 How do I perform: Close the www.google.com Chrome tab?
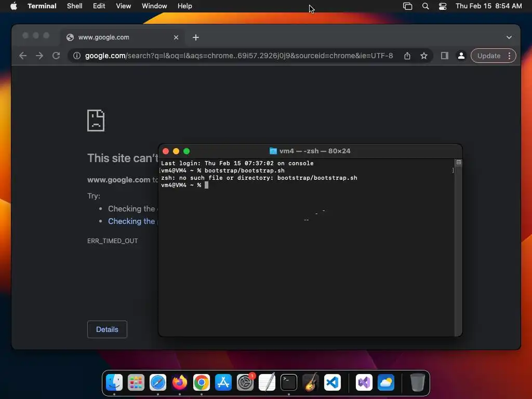tap(176, 37)
